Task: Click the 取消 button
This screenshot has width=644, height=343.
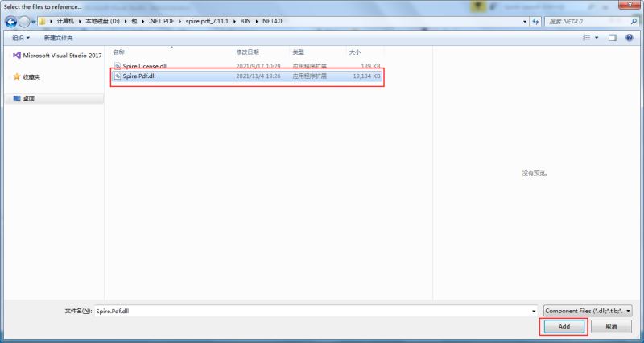Action: click(611, 326)
